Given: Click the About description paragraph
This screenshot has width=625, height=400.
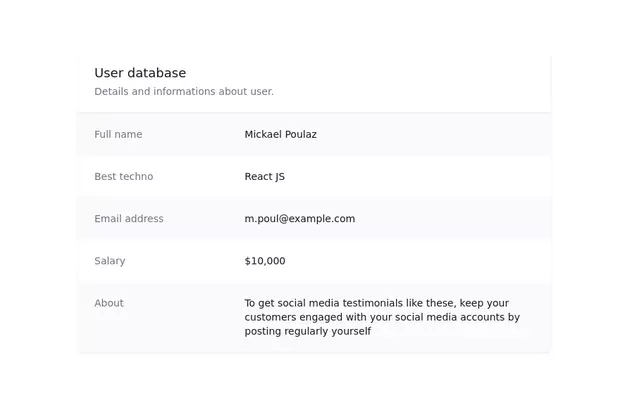Looking at the screenshot, I should (x=381, y=317).
